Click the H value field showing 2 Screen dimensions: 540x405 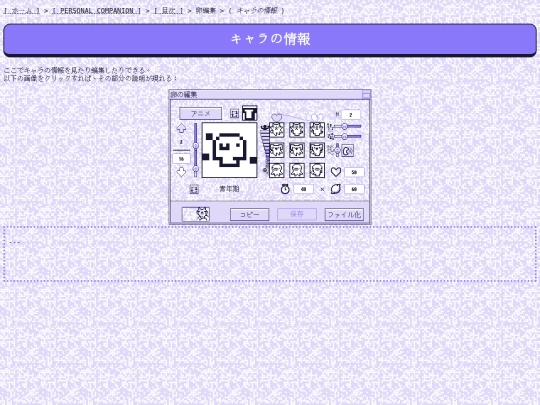click(x=351, y=115)
